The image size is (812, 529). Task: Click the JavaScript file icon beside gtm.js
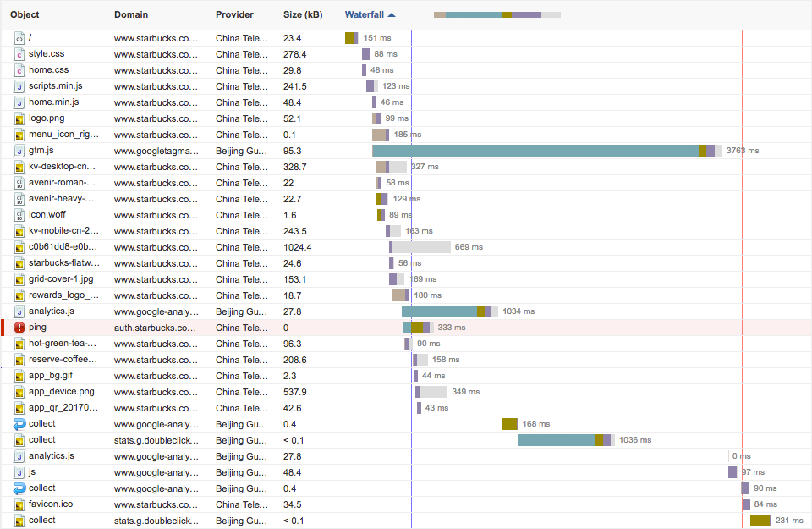click(19, 151)
